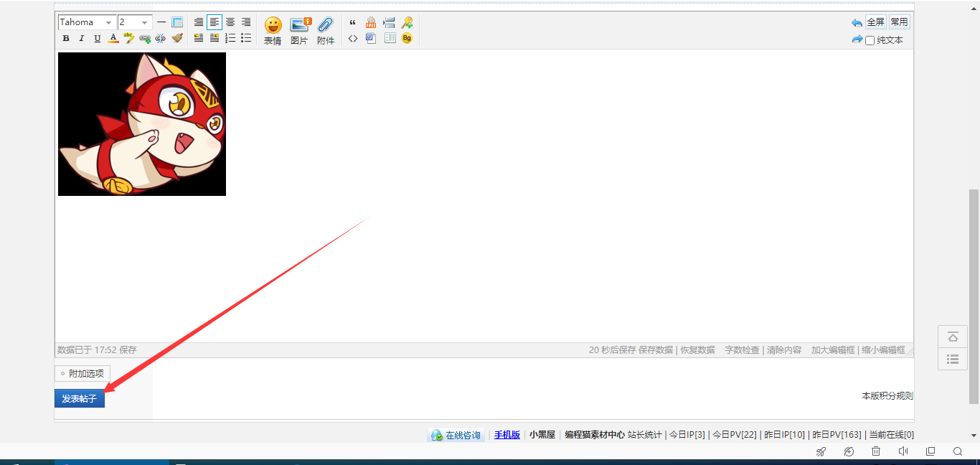Click the back-to-top floating button
The width and height of the screenshot is (980, 465).
[953, 337]
